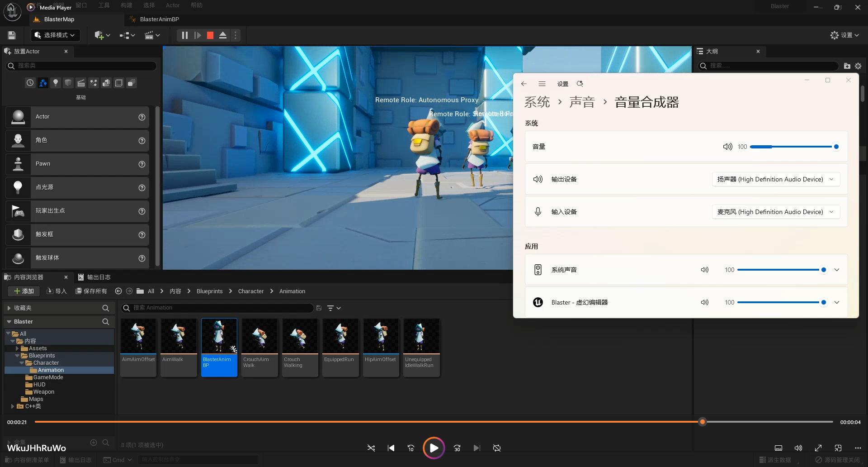Click the 搜索类 class search field
This screenshot has height=467, width=868.
(81, 66)
